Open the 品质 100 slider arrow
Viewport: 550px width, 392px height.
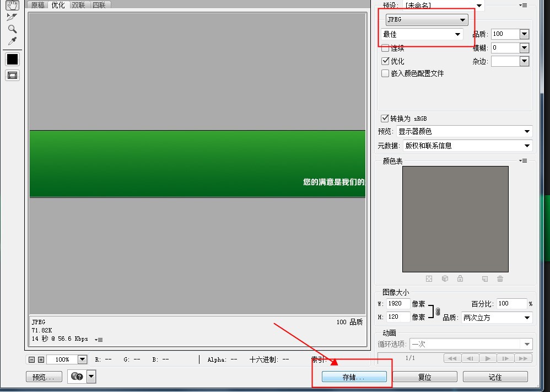[x=525, y=34]
